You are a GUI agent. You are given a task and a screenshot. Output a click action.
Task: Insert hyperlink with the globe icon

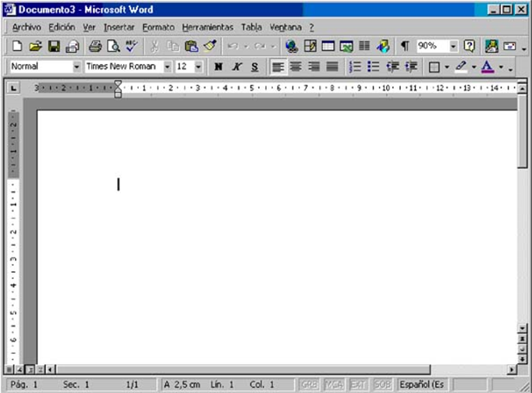[x=292, y=46]
